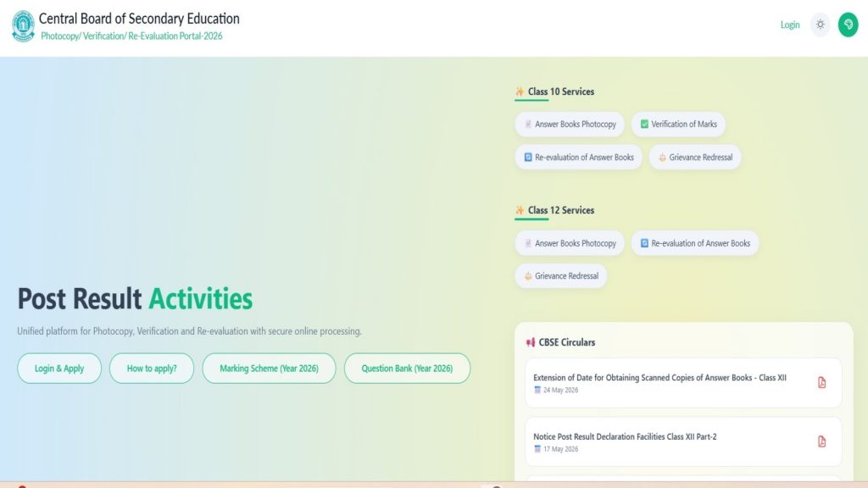Open PDF icon for Extension of Date circular
This screenshot has height=488, width=868.
[x=821, y=382]
